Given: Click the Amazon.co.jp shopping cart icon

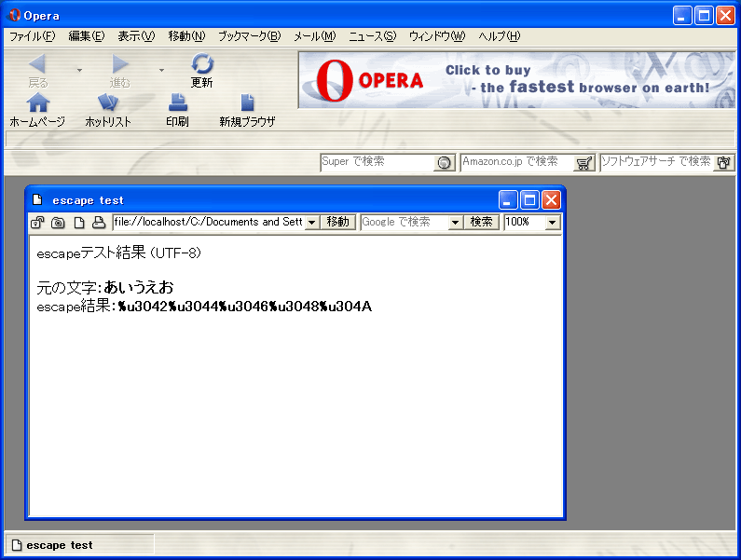Looking at the screenshot, I should 584,162.
